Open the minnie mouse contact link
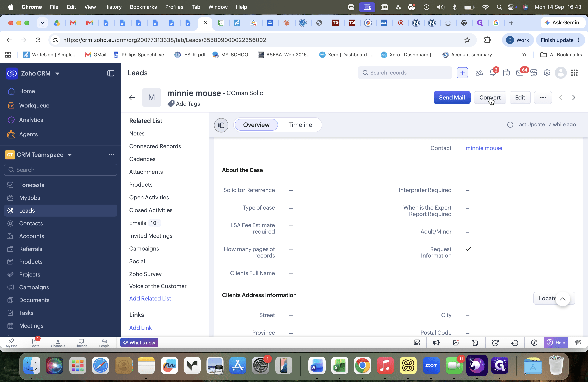588x382 pixels. pyautogui.click(x=484, y=148)
